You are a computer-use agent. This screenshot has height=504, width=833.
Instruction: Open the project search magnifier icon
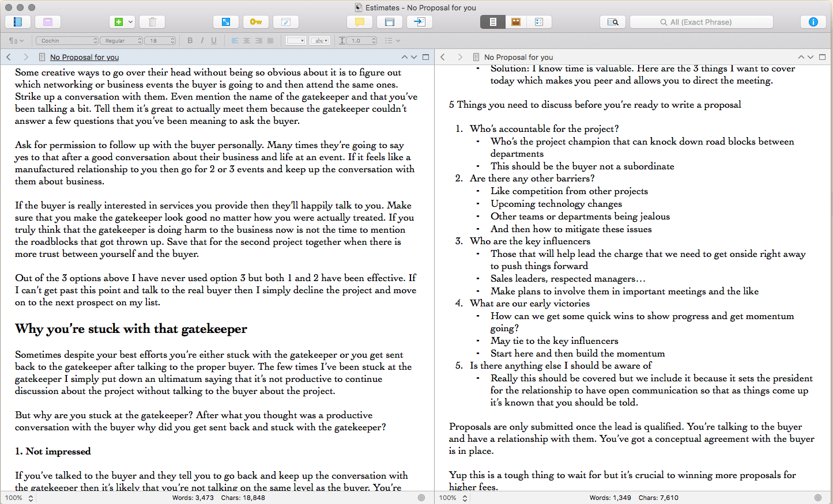[613, 22]
